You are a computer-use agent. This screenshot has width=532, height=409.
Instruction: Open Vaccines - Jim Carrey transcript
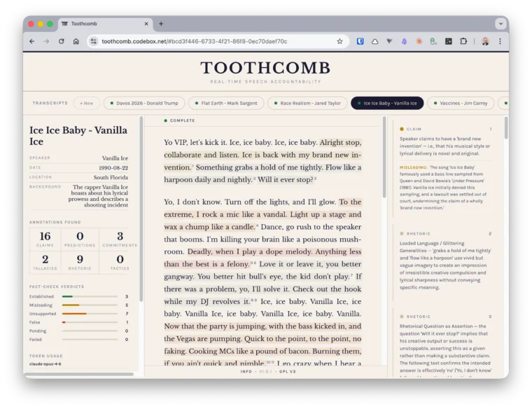pyautogui.click(x=461, y=103)
